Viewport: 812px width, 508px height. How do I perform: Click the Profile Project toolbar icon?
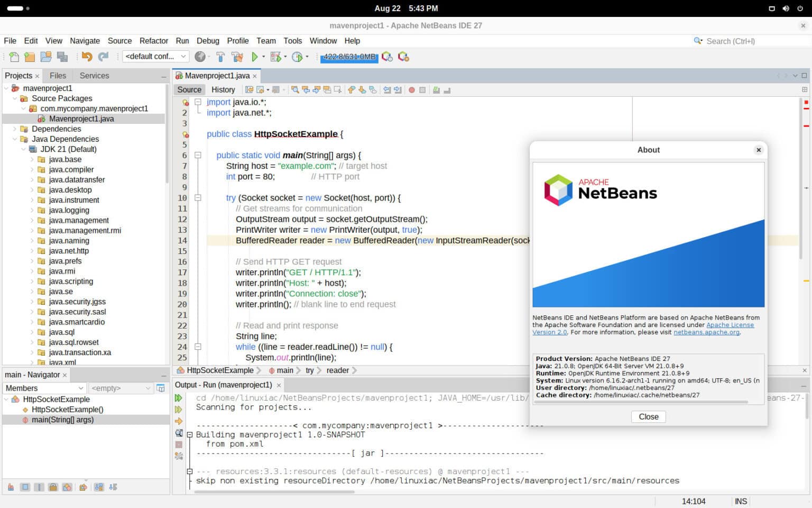click(296, 57)
